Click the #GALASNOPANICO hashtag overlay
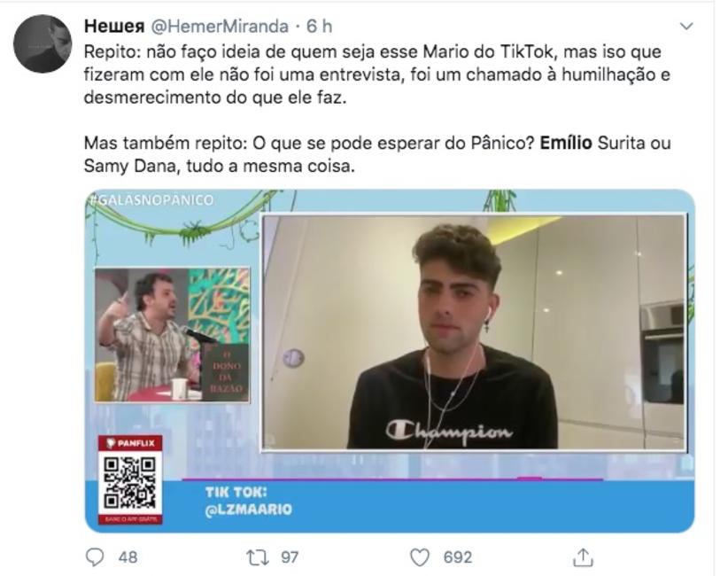This screenshot has width=728, height=576. [x=151, y=199]
